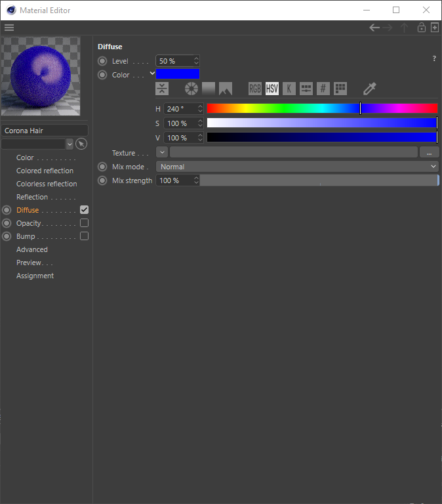The height and width of the screenshot is (504, 442).
Task: Click the Mix strength animation dot
Action: [x=102, y=180]
